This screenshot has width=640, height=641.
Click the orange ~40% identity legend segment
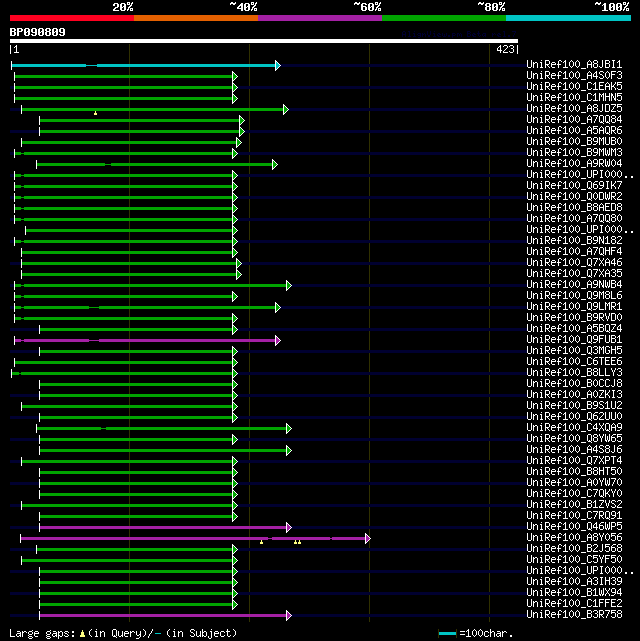pos(196,18)
